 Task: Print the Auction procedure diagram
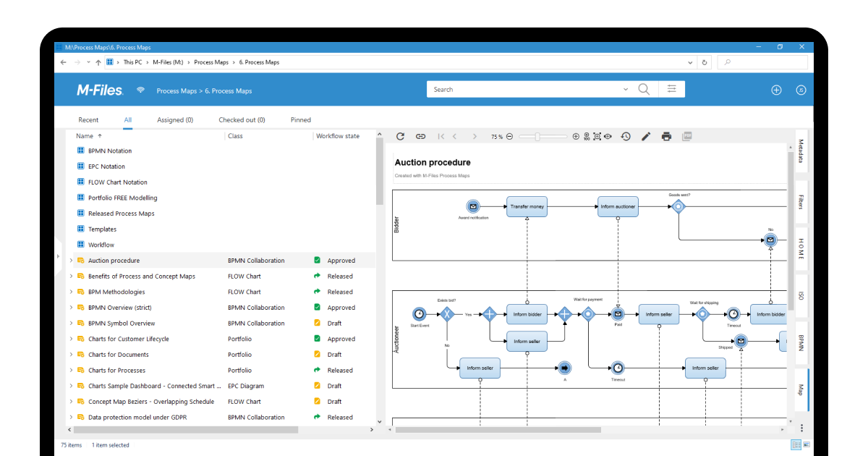coord(666,136)
